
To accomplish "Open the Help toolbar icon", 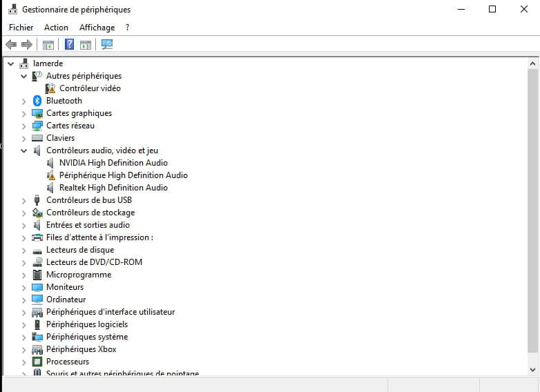I will click(x=69, y=44).
